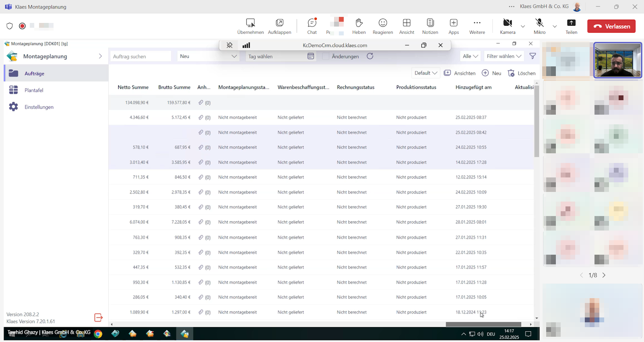Image resolution: width=644 pixels, height=342 pixels.
Task: Open the notification center icon
Action: coord(528,334)
